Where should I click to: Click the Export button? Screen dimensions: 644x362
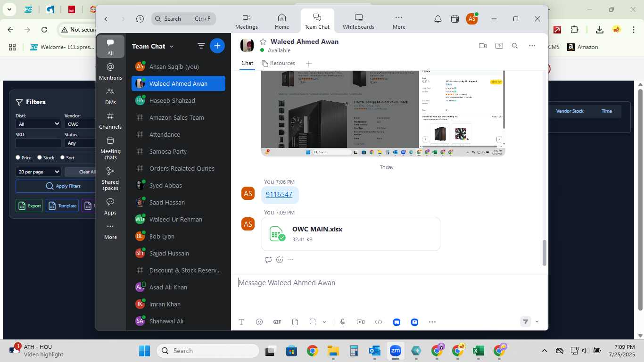coord(29,206)
